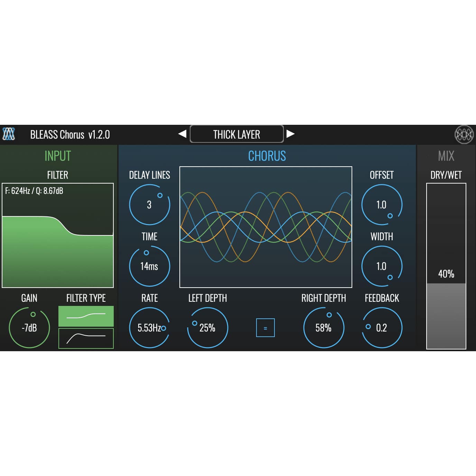Click the OFFSET label

[382, 175]
